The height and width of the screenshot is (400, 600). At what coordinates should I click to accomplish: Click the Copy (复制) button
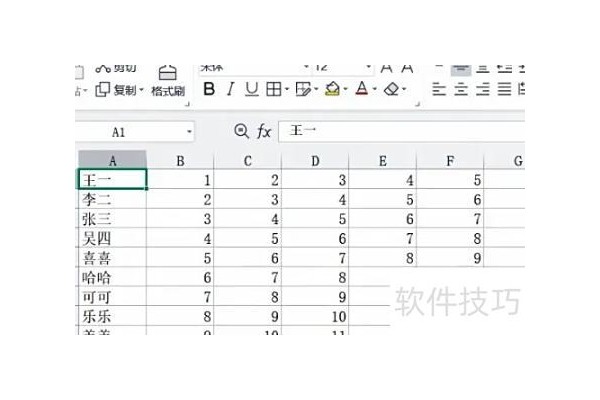116,90
